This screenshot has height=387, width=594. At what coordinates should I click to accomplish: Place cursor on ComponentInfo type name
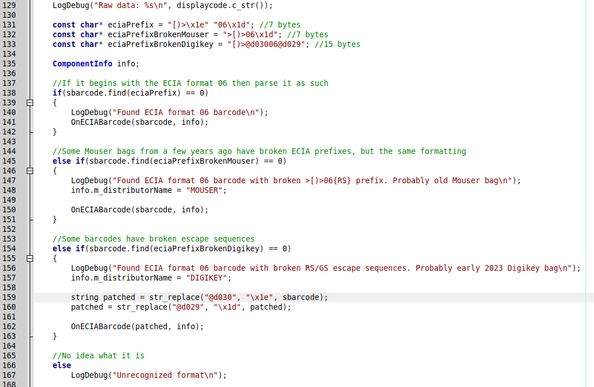pos(82,64)
